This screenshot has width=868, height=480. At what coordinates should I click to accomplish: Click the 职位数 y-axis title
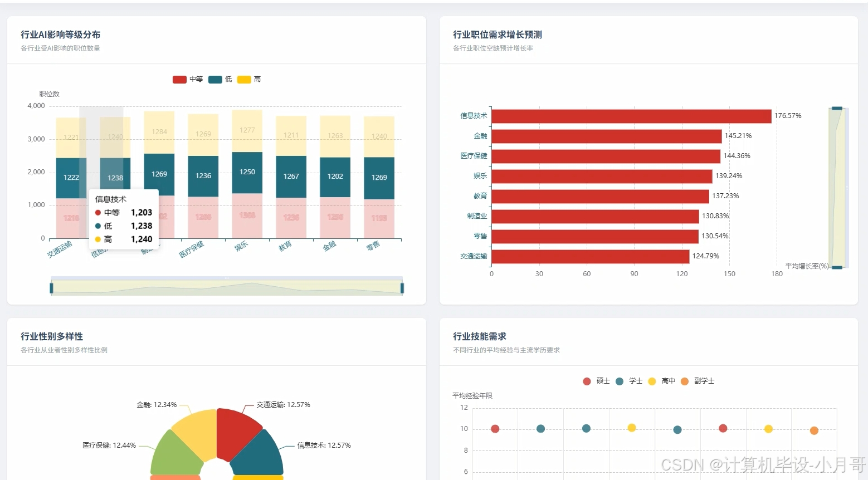tap(50, 94)
